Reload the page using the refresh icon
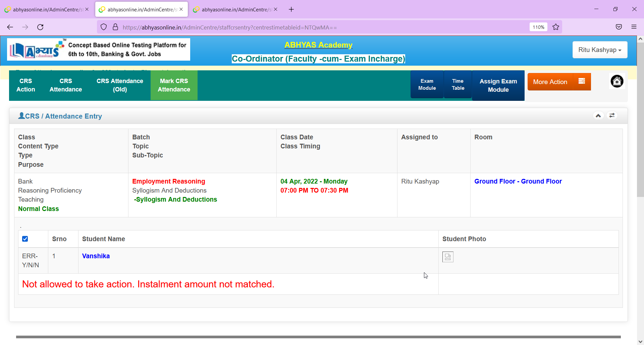The width and height of the screenshot is (644, 345). [x=40, y=27]
